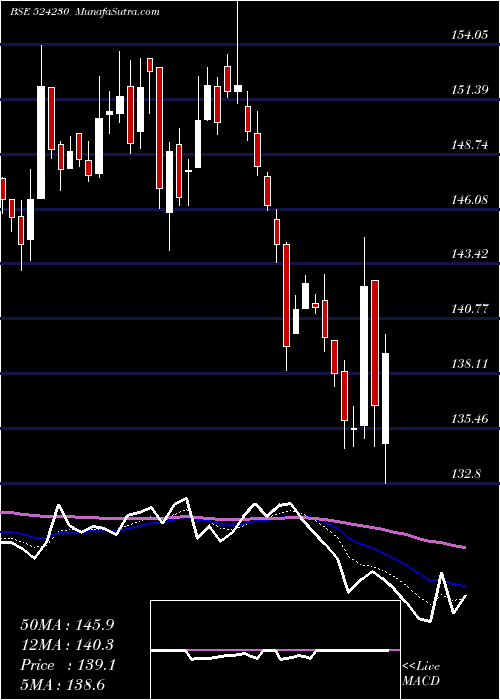
Task: Click inside the MACD inset chart box
Action: pos(275,650)
